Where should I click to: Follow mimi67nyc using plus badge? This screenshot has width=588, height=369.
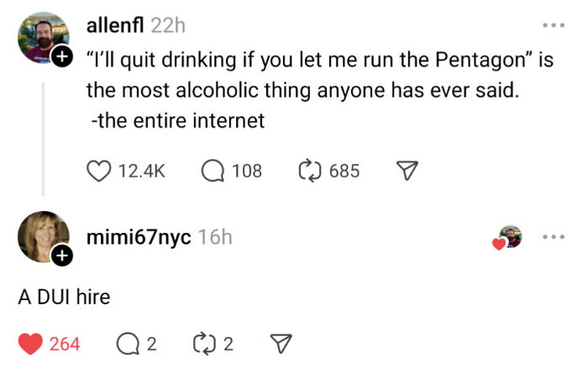pos(61,256)
